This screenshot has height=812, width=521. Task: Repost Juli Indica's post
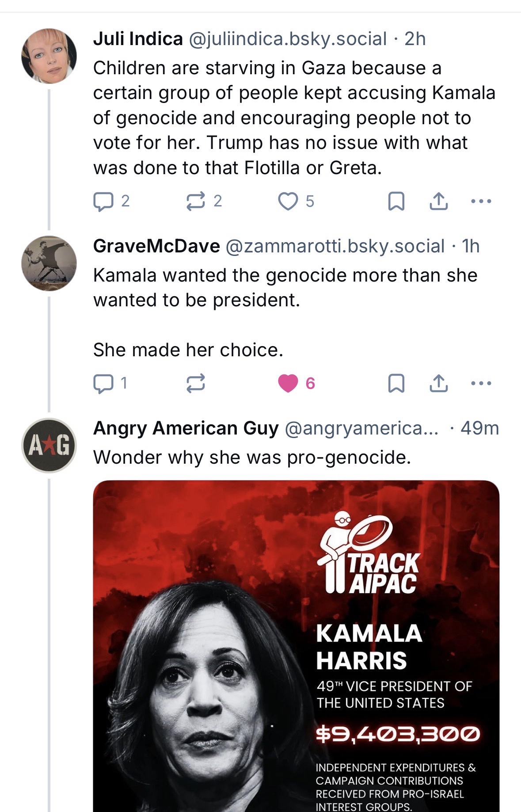point(195,201)
